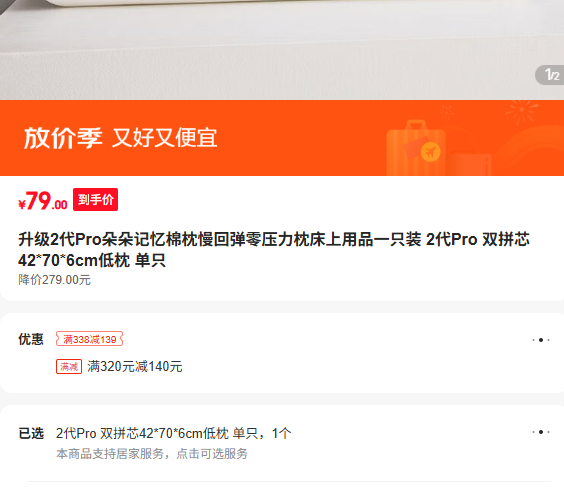This screenshot has width=564, height=490.
Task: Click the suitcase illustration on the orange banner
Action: [x=416, y=149]
